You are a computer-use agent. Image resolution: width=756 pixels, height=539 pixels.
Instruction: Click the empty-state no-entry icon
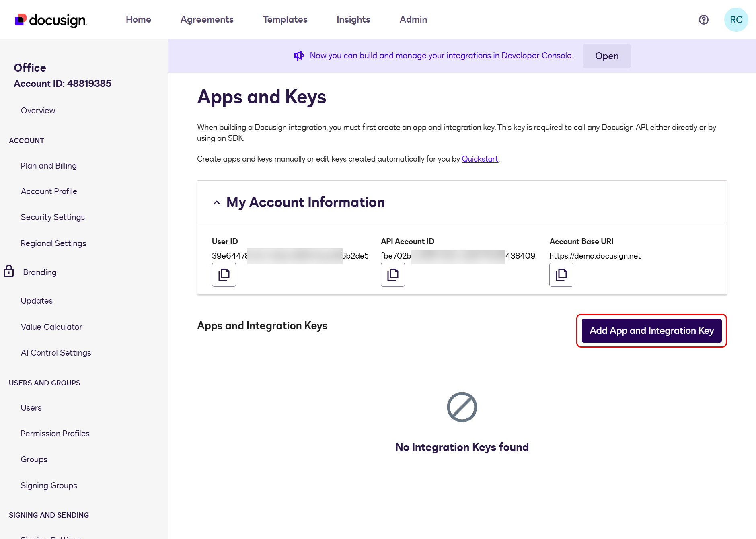pos(462,407)
